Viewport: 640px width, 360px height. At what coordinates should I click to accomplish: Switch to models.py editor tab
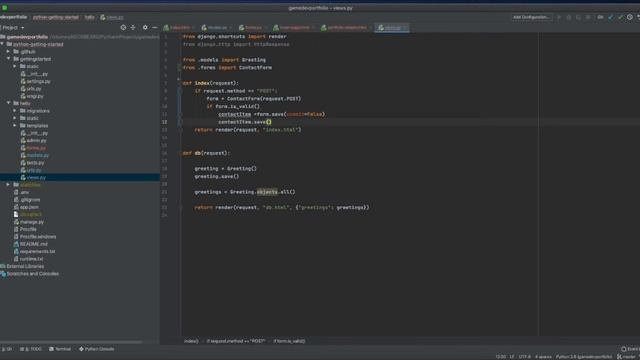click(216, 27)
